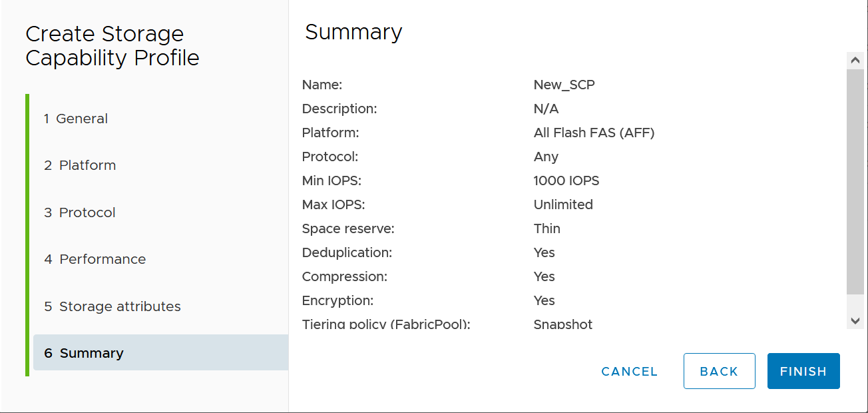The width and height of the screenshot is (868, 413).
Task: Click FINISH to create the profile
Action: coord(803,372)
